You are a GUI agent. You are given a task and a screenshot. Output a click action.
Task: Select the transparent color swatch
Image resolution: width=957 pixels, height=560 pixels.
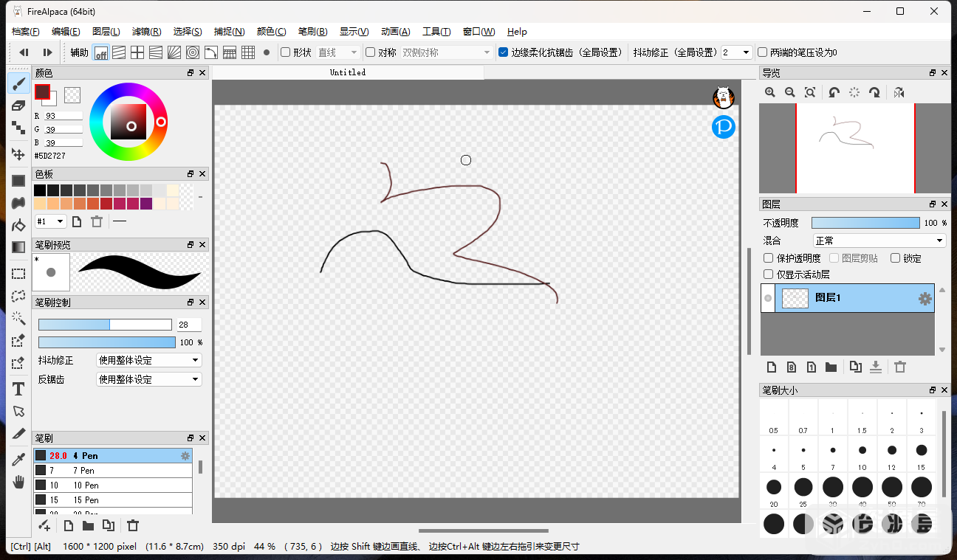point(72,94)
